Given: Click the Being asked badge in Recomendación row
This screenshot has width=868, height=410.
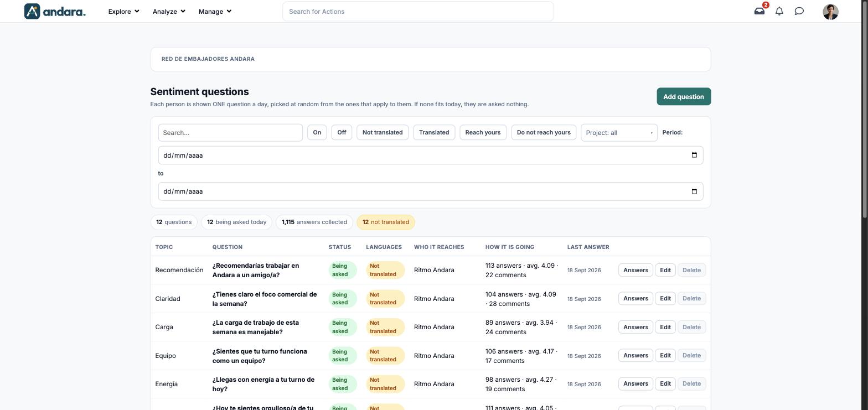Looking at the screenshot, I should (343, 270).
